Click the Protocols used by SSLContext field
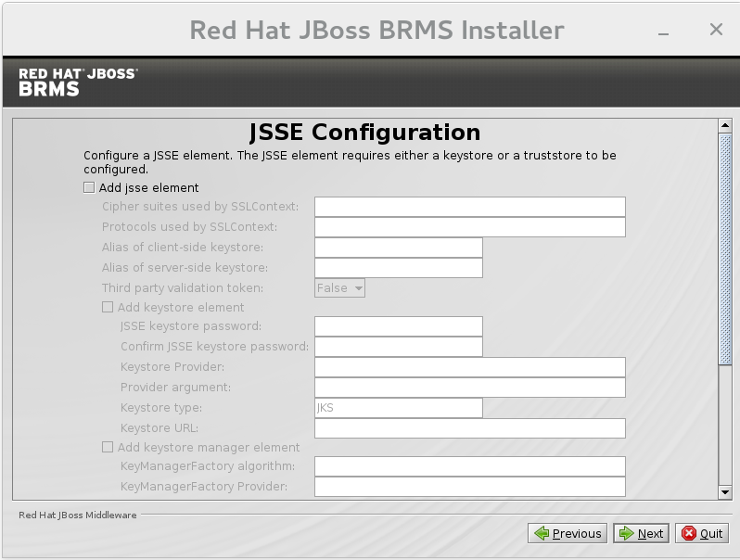 (469, 227)
